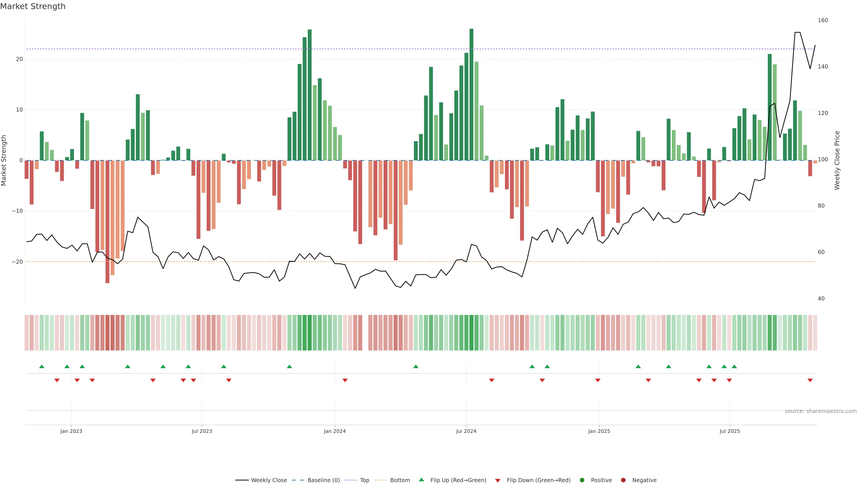
Task: Click the Market Strength chart title
Action: click(x=33, y=6)
